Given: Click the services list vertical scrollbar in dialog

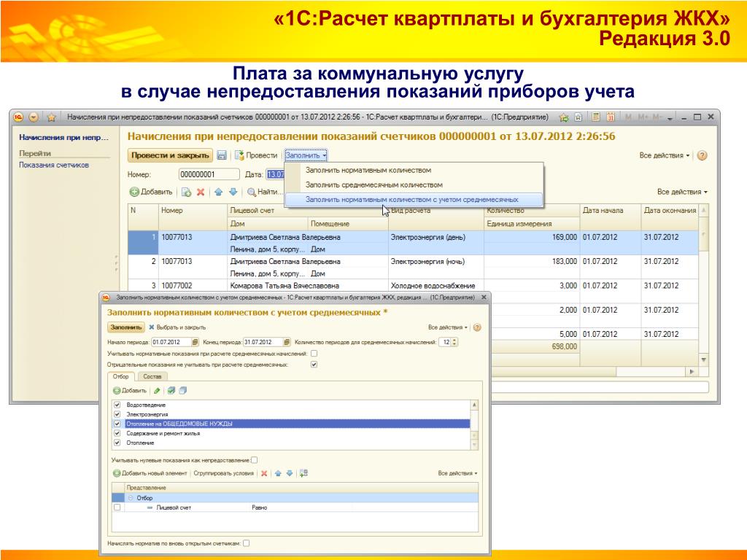Looking at the screenshot, I should coord(474,425).
